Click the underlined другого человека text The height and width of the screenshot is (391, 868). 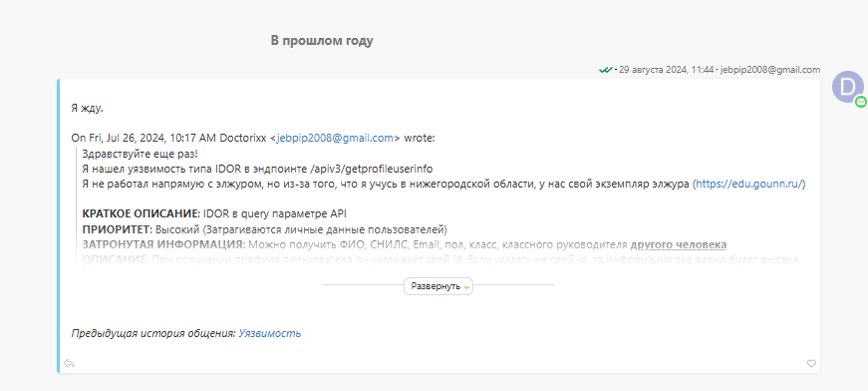678,244
